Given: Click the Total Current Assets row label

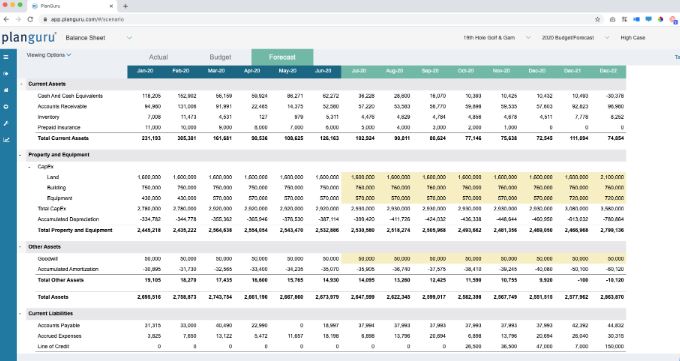Looking at the screenshot, I should pyautogui.click(x=63, y=138).
